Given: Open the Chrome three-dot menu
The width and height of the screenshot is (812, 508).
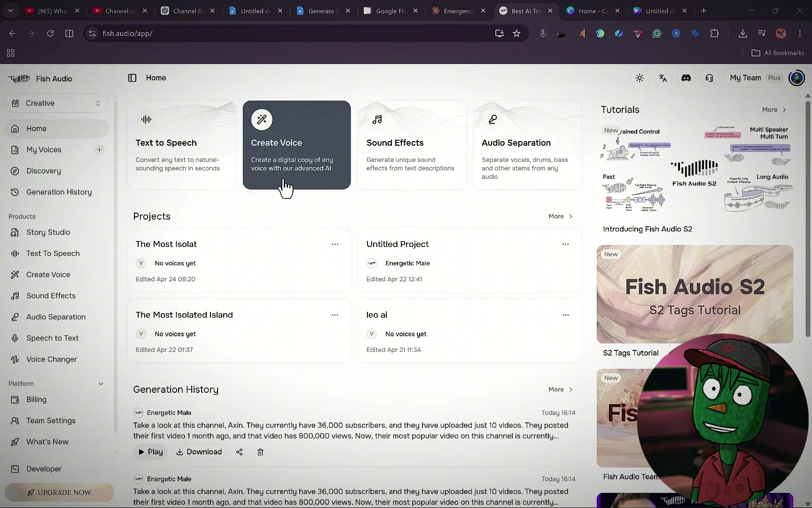Looking at the screenshot, I should point(800,33).
